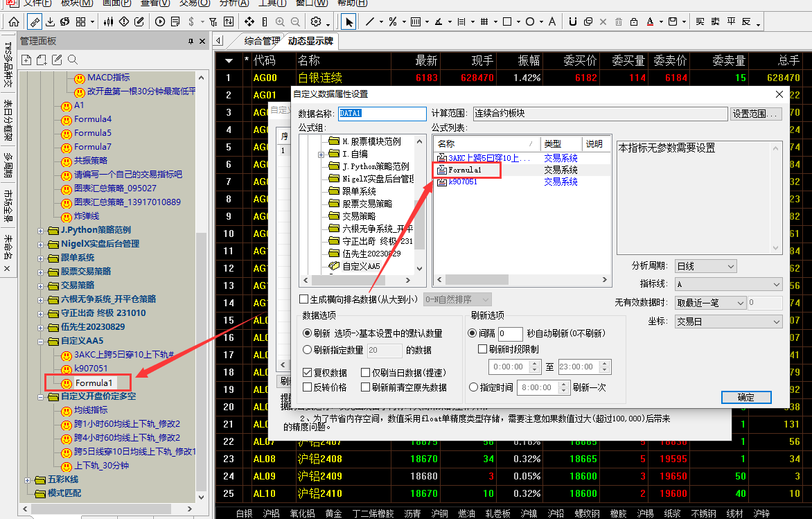Click the 设置范围... button

[756, 114]
